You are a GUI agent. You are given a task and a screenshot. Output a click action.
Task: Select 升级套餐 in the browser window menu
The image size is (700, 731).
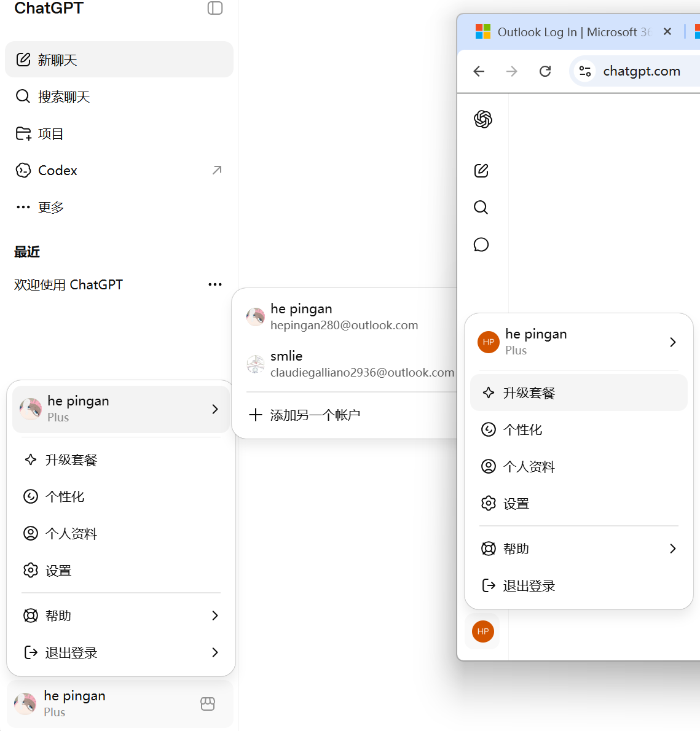point(579,393)
